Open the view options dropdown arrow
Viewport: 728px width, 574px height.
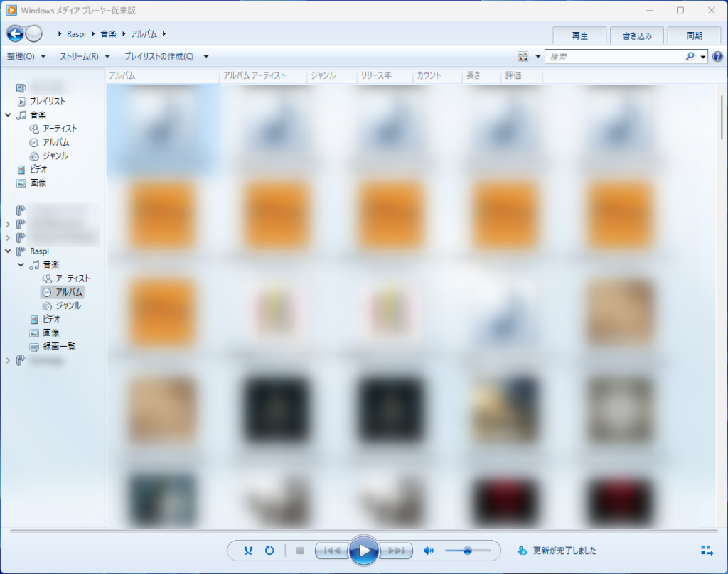537,57
